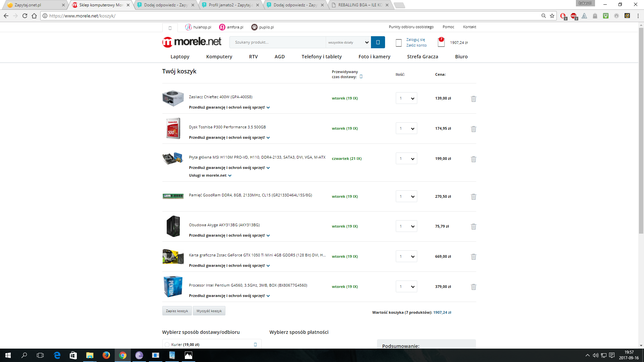Select Kurier delivery radio button
The height and width of the screenshot is (362, 644).
click(167, 345)
